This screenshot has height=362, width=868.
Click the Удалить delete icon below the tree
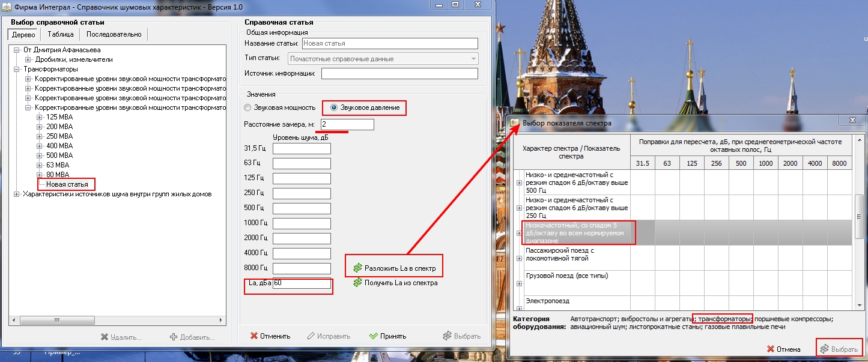(105, 337)
